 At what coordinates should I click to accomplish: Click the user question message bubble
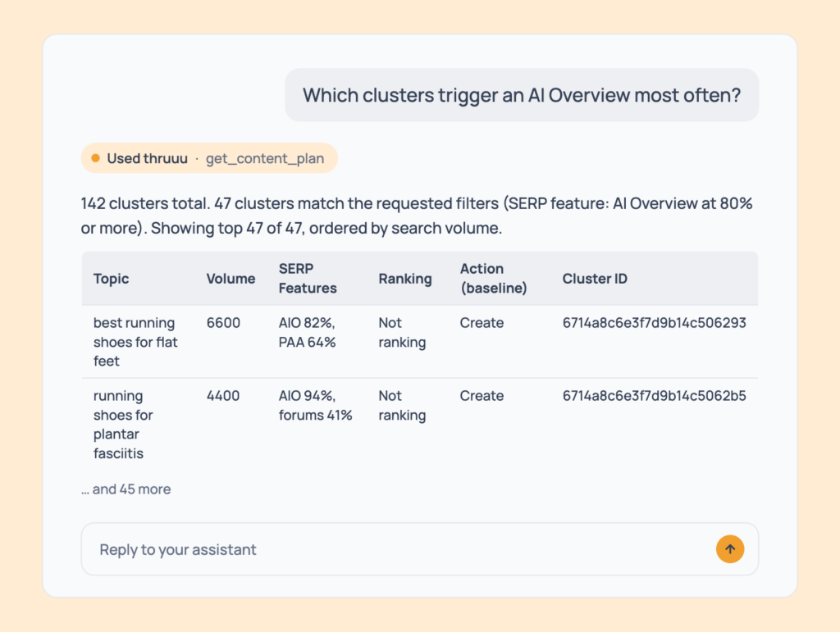point(521,95)
